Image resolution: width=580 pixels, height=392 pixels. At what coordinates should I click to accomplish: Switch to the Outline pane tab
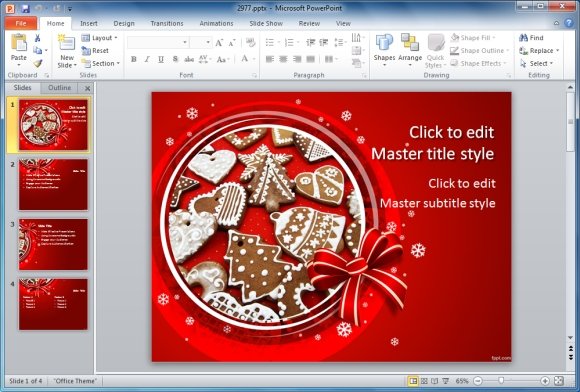(x=60, y=88)
